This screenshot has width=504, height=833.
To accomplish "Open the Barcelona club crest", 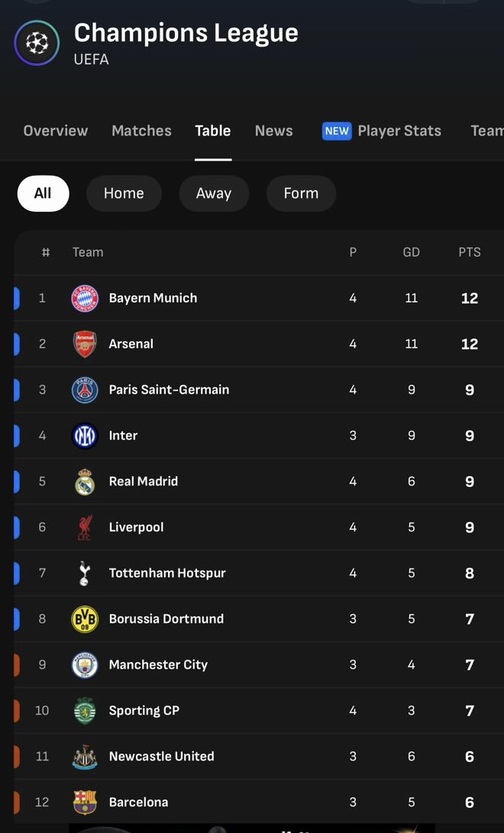I will [85, 802].
